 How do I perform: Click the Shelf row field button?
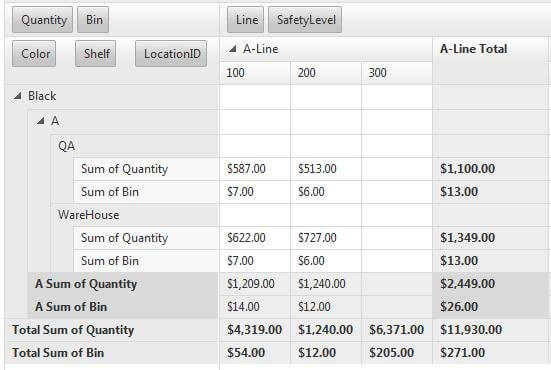[x=96, y=54]
